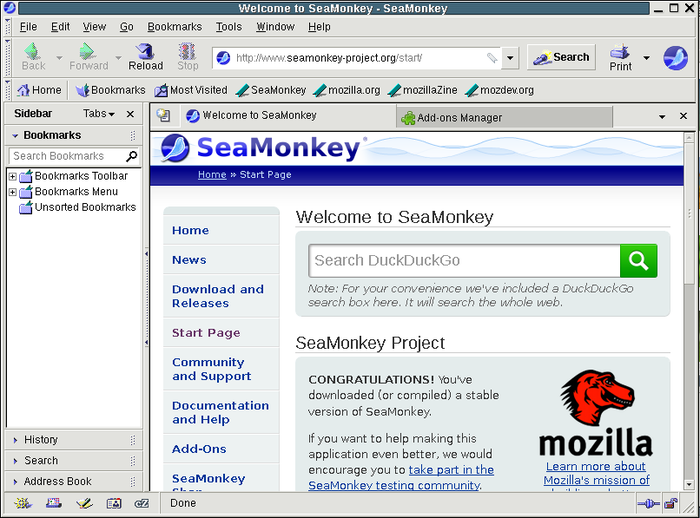Click the magnifier icon in bookmark search
The width and height of the screenshot is (700, 518).
coord(131,156)
